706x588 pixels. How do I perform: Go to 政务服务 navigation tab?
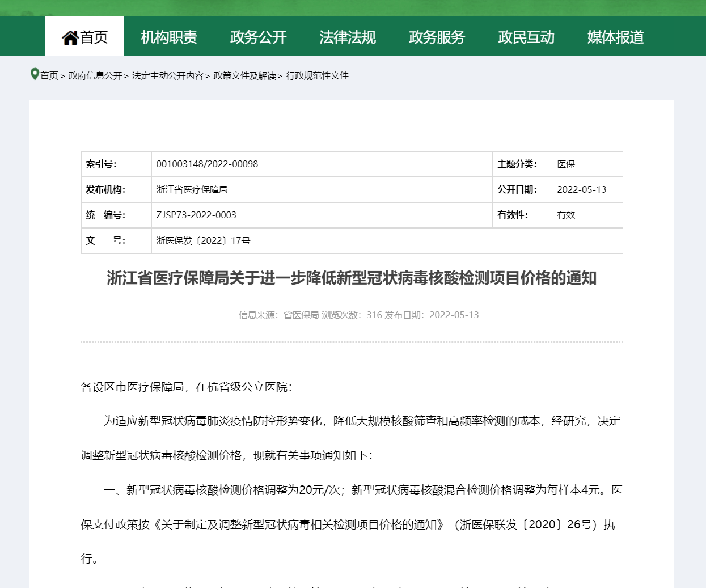click(x=437, y=37)
